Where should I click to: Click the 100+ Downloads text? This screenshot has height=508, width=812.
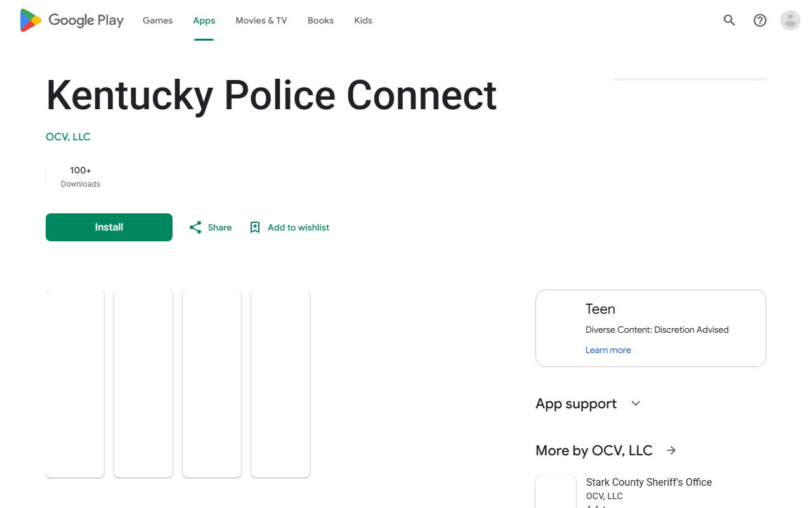click(x=81, y=177)
